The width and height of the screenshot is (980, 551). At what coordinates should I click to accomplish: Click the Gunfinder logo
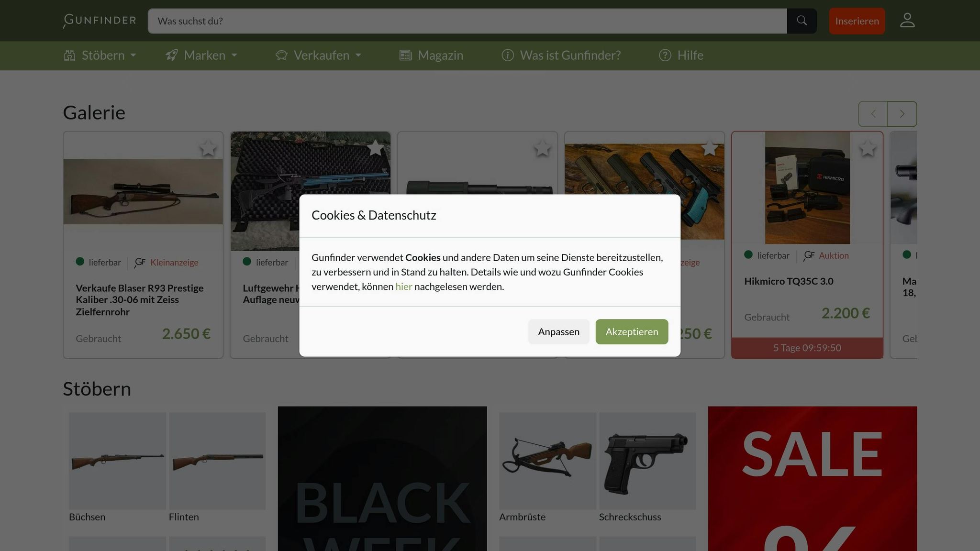click(x=99, y=21)
